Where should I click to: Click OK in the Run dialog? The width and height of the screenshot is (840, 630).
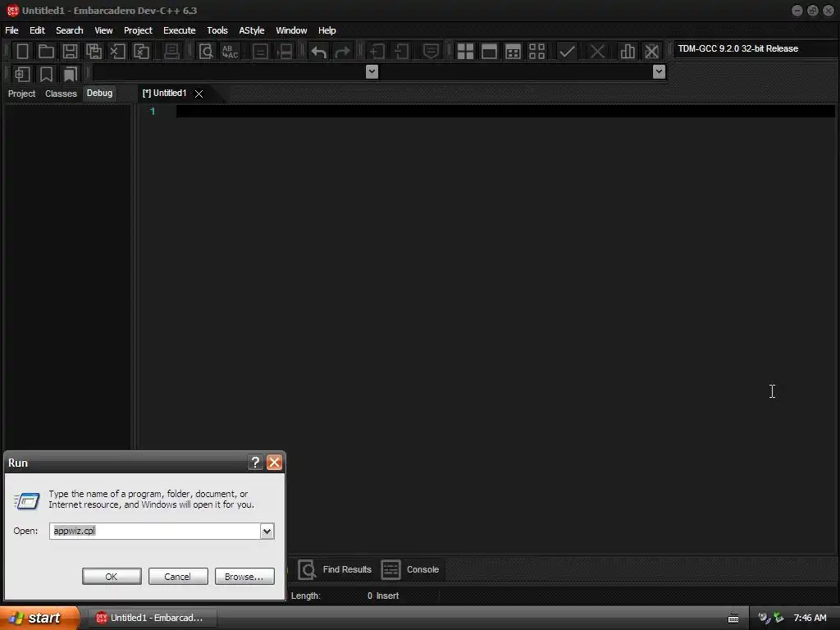pyautogui.click(x=112, y=577)
